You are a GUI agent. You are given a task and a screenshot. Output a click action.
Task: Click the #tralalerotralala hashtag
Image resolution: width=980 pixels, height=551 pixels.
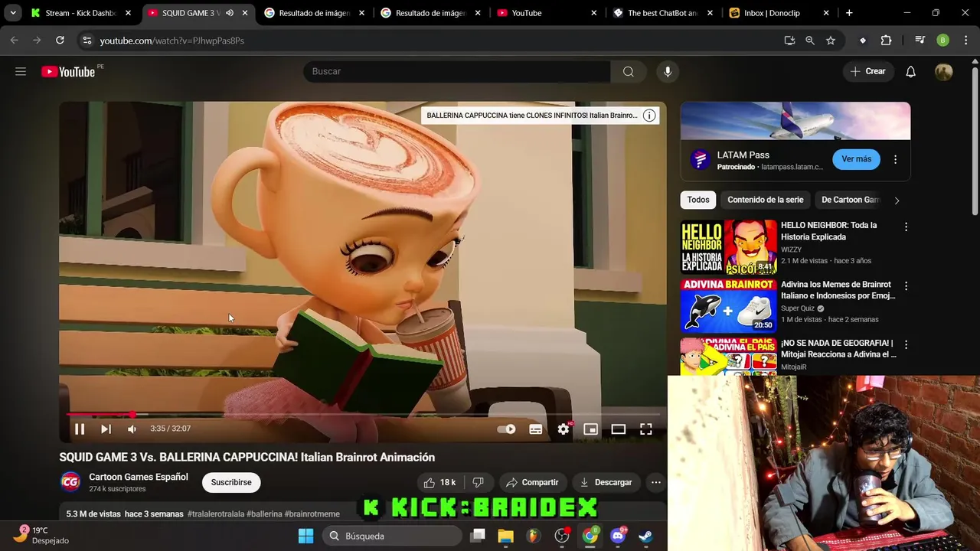pos(215,514)
